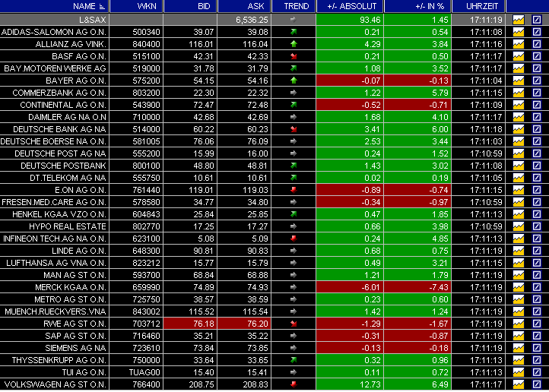Show the chart for BAY.MOTOREN WERKE AG
549x392 pixels.
point(518,68)
